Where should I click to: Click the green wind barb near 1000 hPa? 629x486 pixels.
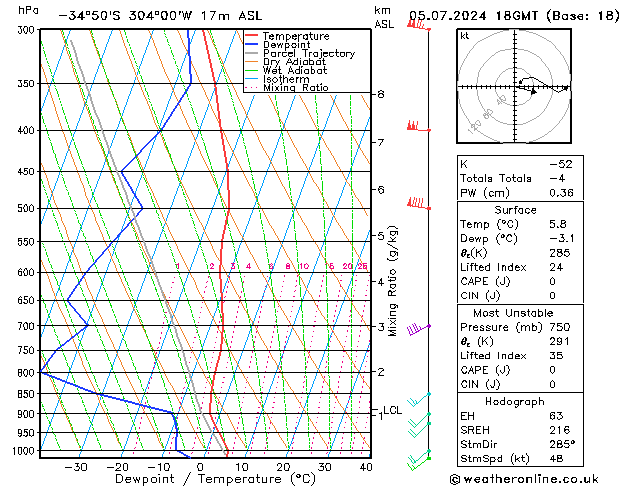[x=418, y=462]
